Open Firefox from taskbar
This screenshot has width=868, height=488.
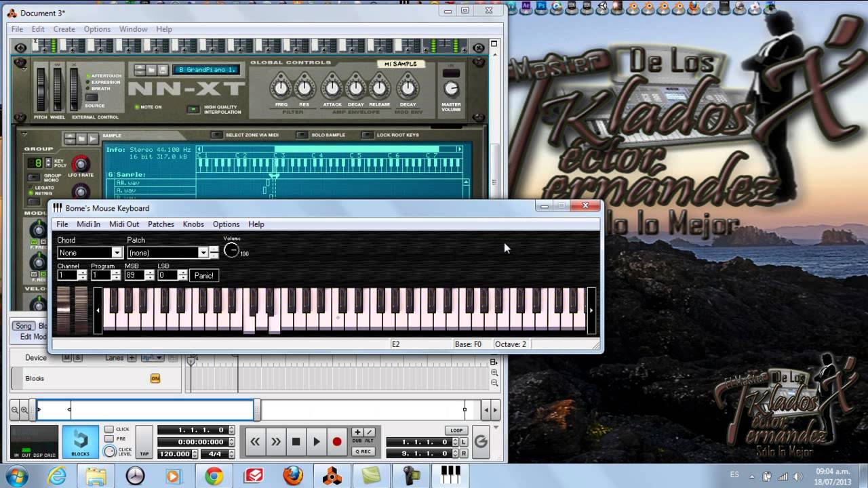(293, 476)
